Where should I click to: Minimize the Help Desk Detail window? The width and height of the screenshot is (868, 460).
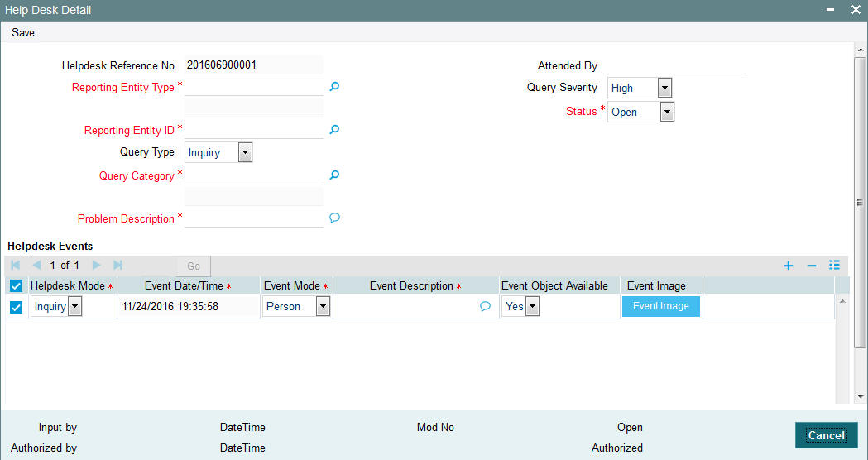(831, 10)
